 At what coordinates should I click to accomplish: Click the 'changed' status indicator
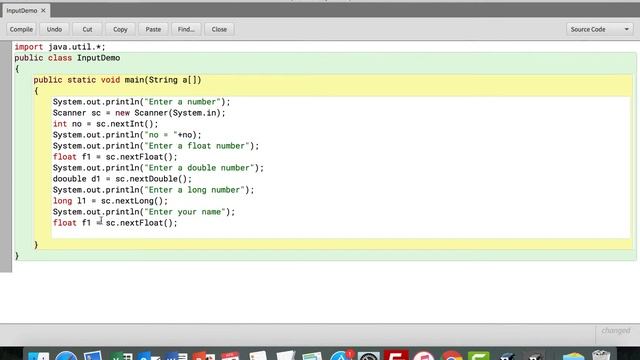point(616,330)
